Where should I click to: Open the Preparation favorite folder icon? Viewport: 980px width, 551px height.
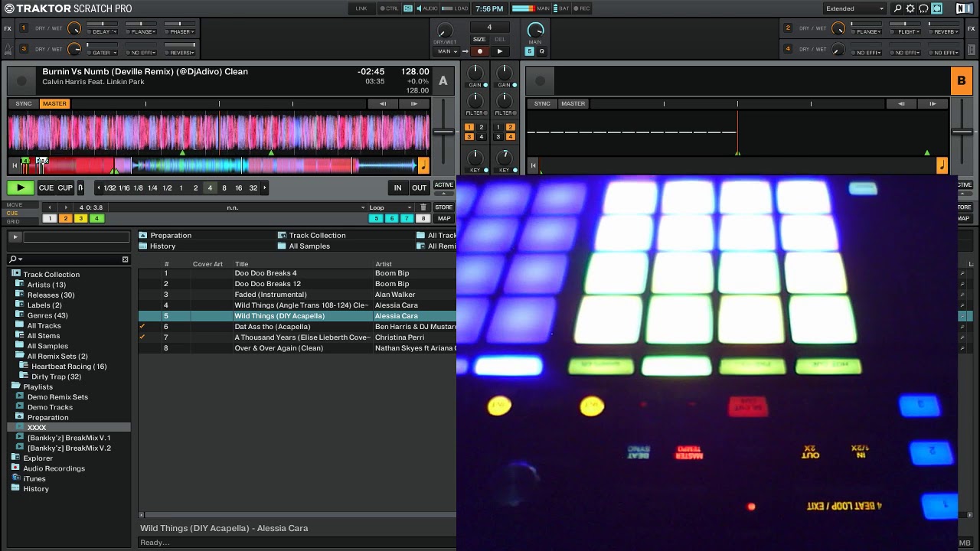pos(143,235)
